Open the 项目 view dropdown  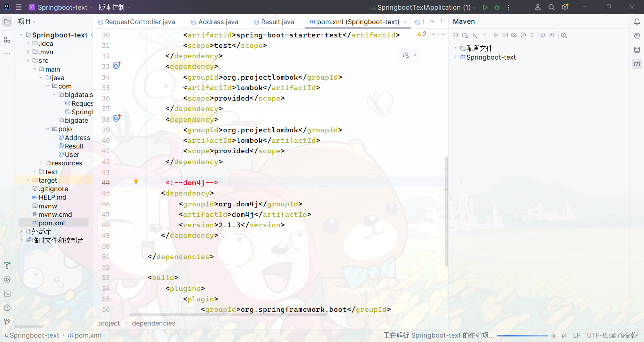click(27, 22)
